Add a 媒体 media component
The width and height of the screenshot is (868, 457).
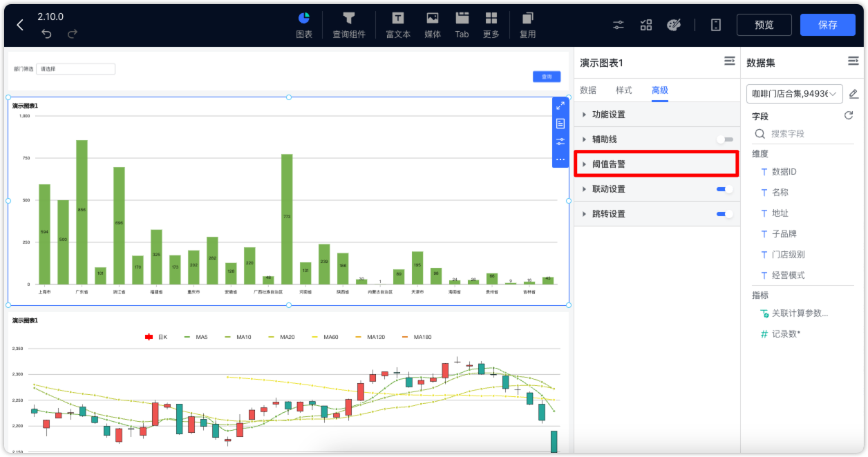click(x=433, y=25)
